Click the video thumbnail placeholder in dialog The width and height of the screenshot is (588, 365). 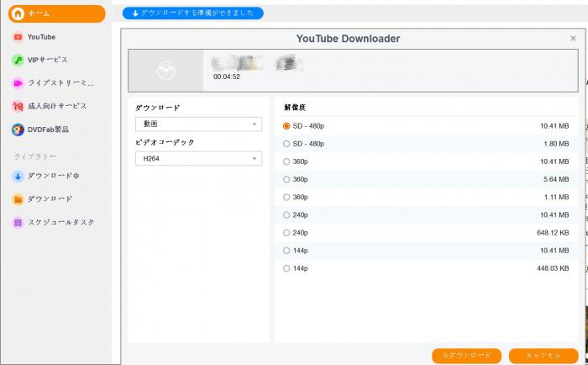click(165, 71)
